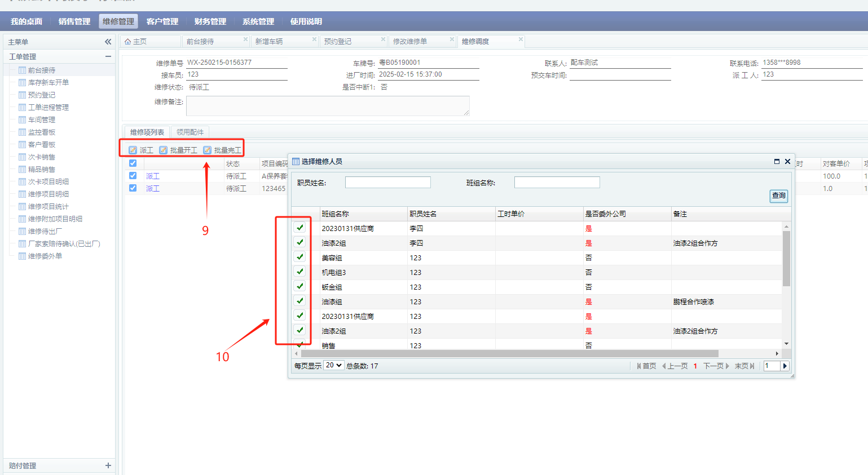This screenshot has height=475, width=868.
Task: Expand the 赔付管理 section
Action: 108,465
